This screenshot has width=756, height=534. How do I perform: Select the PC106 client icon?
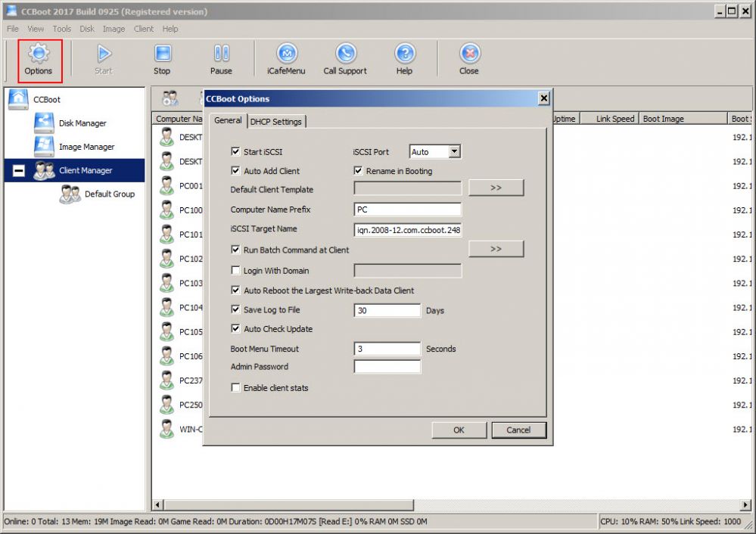coord(166,356)
